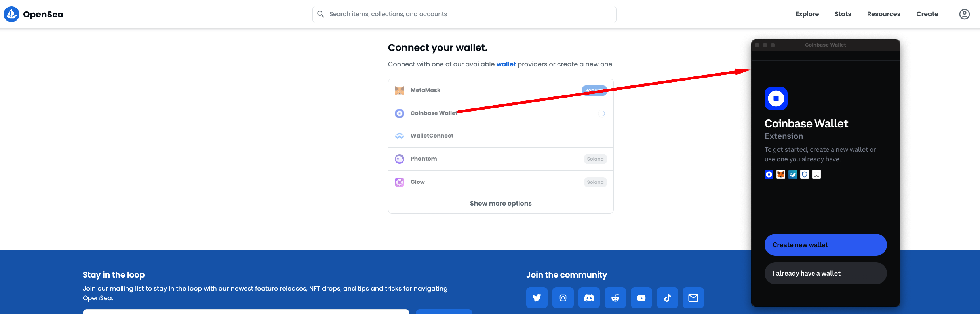The image size is (980, 314).
Task: Choose I already have a wallet
Action: coord(825,273)
